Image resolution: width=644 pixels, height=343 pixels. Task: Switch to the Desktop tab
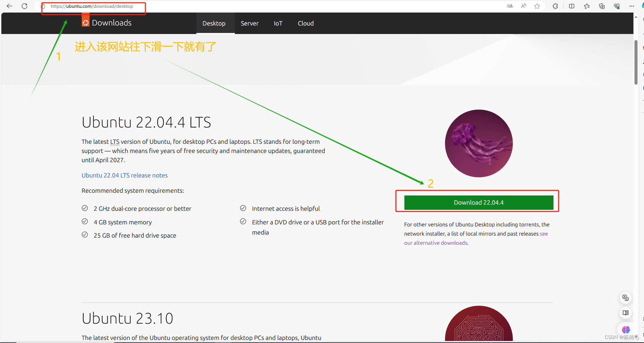[x=214, y=23]
